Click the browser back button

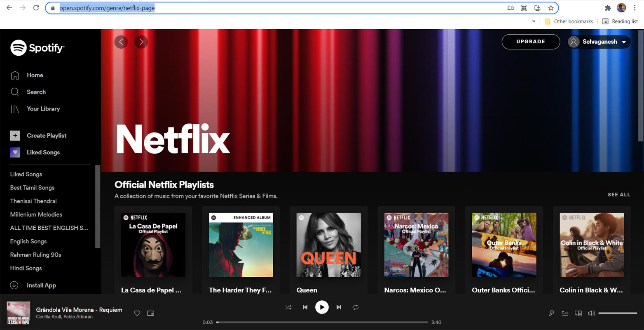(x=9, y=8)
